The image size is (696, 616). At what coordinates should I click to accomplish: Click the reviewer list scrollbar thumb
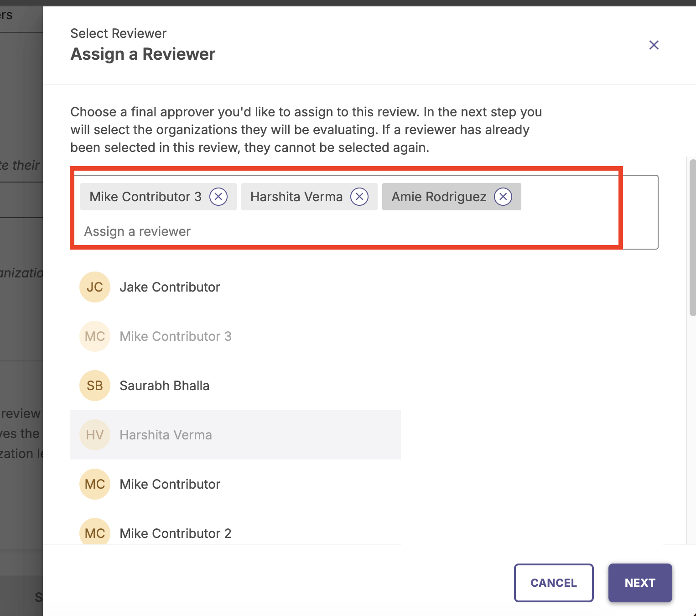pyautogui.click(x=692, y=237)
